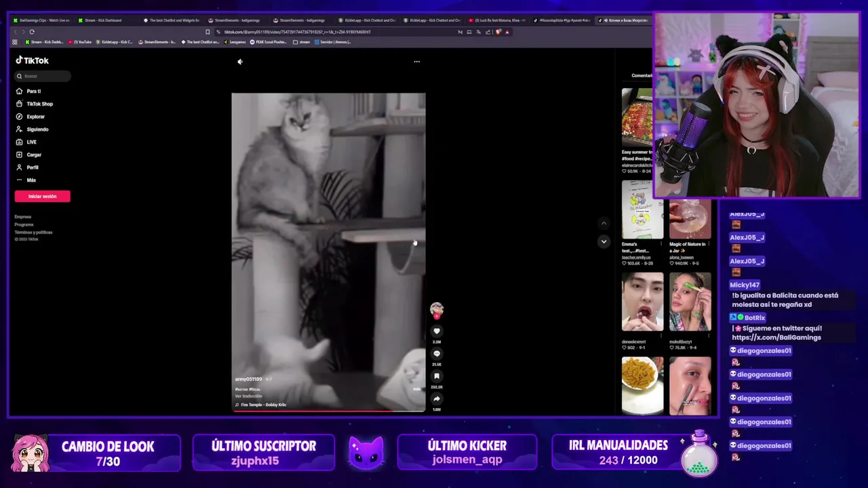868x488 pixels.
Task: Open Magic of Nature in a Jar thumbnail
Action: coord(690,219)
